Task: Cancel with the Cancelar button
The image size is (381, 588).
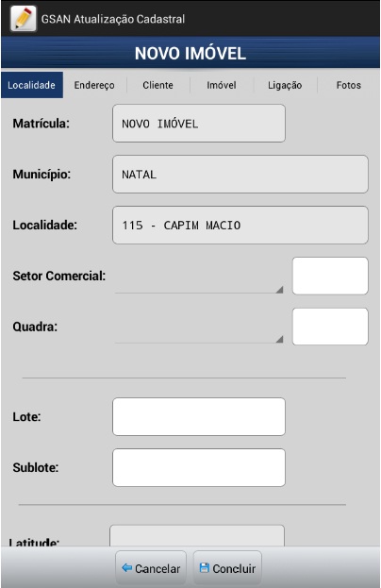Action: click(151, 568)
